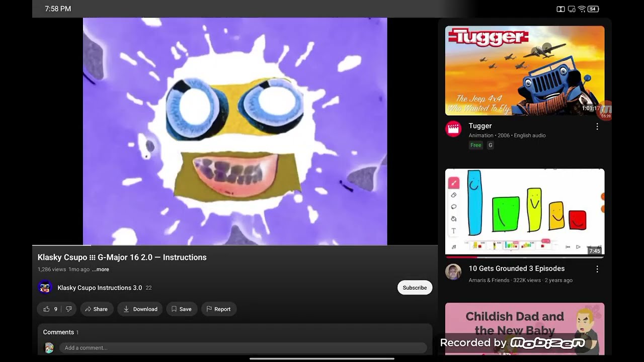Image resolution: width=644 pixels, height=362 pixels.
Task: Open Tugger video title
Action: (x=480, y=126)
